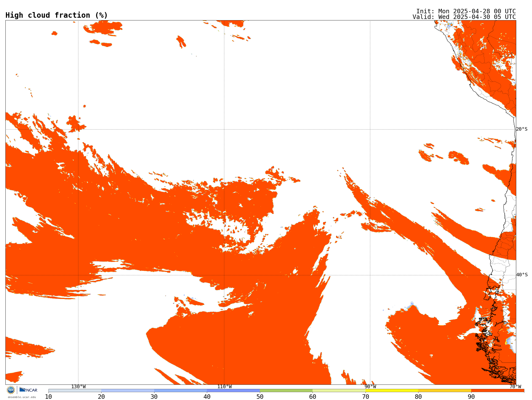
Task: Click the colorbar tick label 40
Action: click(207, 397)
